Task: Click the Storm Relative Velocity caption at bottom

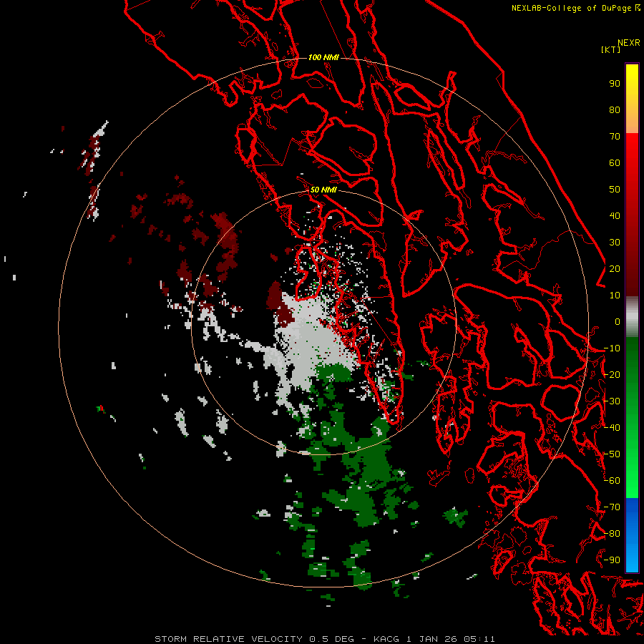Action: click(324, 639)
